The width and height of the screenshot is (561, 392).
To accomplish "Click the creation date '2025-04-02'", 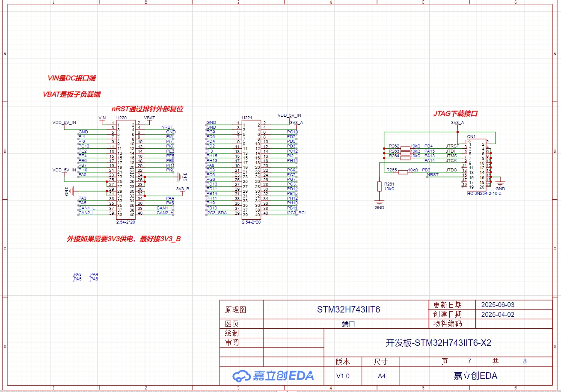I will coord(498,314).
